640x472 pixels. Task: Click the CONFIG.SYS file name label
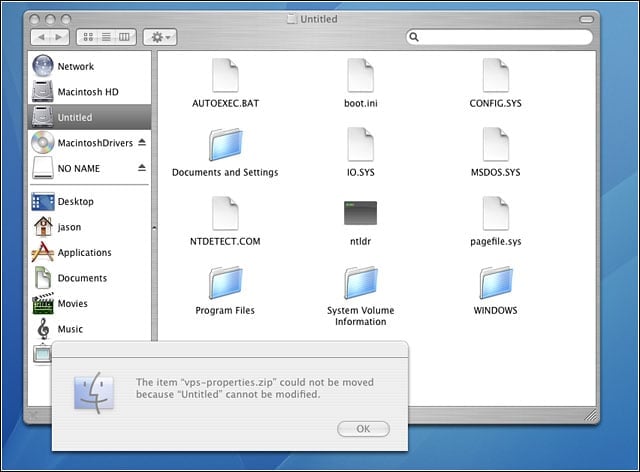tap(496, 103)
